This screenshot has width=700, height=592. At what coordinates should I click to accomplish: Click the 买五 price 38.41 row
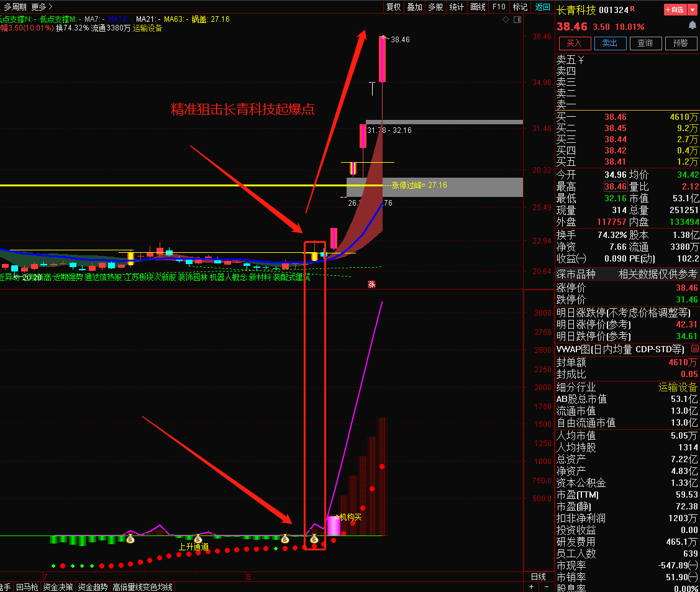tap(627, 162)
